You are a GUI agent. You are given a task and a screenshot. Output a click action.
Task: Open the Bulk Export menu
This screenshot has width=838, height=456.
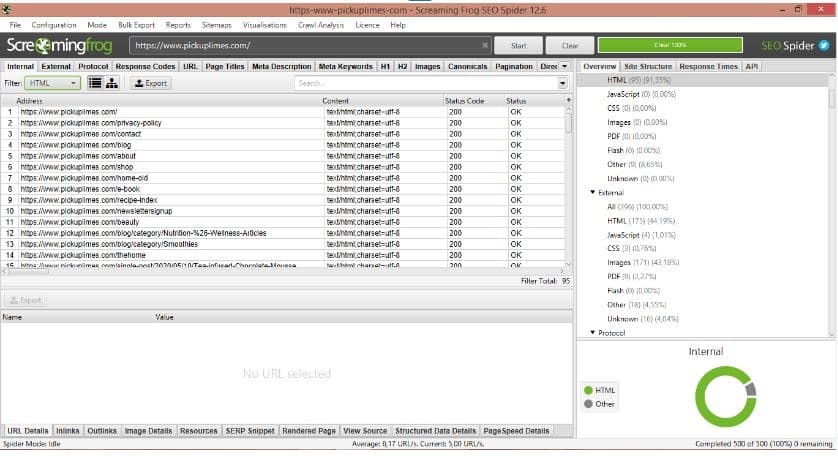pyautogui.click(x=136, y=25)
